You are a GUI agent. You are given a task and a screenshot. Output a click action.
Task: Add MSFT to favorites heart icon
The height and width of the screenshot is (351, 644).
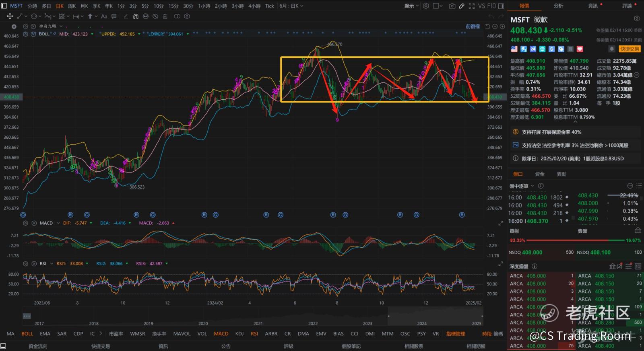tap(580, 49)
